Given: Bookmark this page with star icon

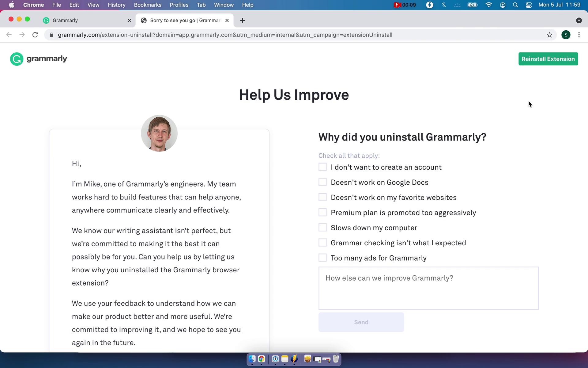Looking at the screenshot, I should 549,35.
